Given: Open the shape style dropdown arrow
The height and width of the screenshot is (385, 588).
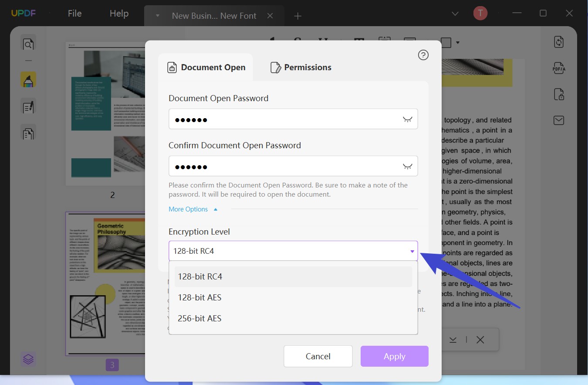Looking at the screenshot, I should [x=458, y=42].
